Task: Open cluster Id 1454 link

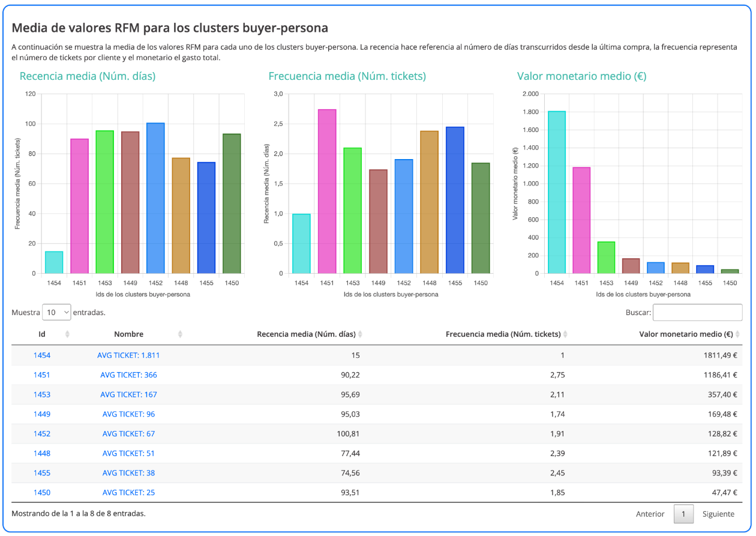Action: click(x=42, y=355)
